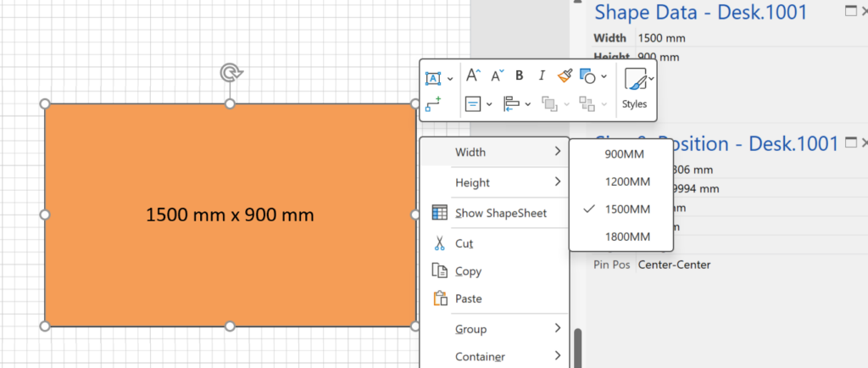The width and height of the screenshot is (868, 368).
Task: Click the top-left selection handle of shape
Action: [x=46, y=104]
